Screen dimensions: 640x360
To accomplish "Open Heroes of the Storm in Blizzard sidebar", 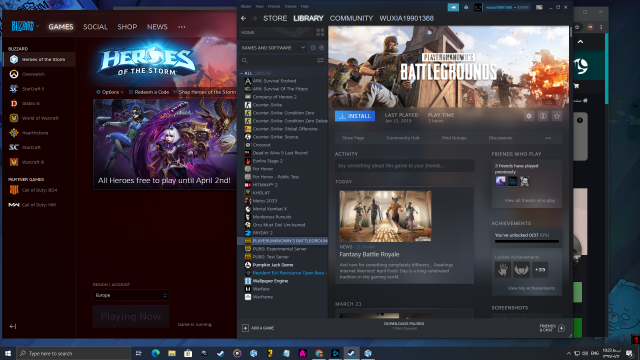I will (39, 59).
